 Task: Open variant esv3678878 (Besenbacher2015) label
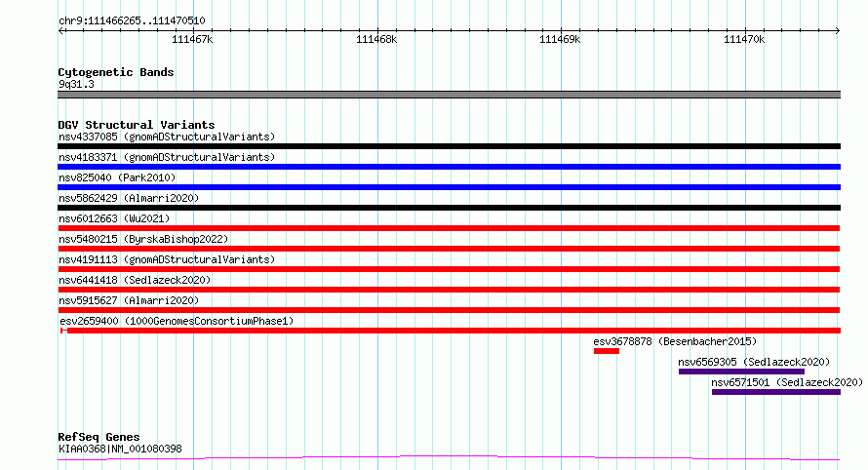[x=675, y=341]
